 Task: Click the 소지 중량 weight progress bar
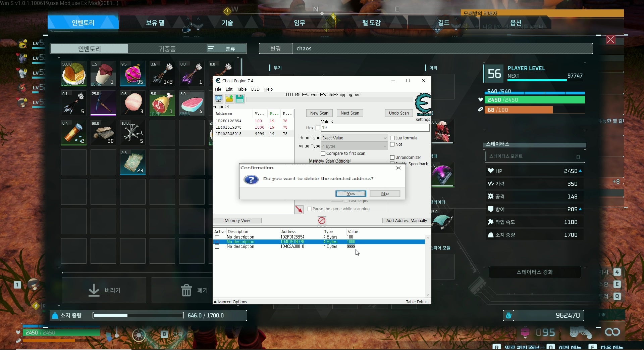(x=138, y=315)
